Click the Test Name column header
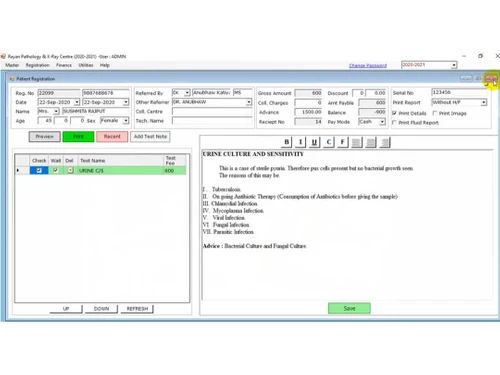Screen dimensions: 500x375 [x=120, y=160]
